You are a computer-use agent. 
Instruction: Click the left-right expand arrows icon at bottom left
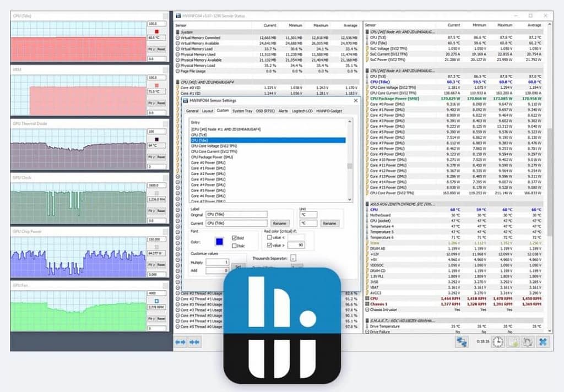(181, 342)
